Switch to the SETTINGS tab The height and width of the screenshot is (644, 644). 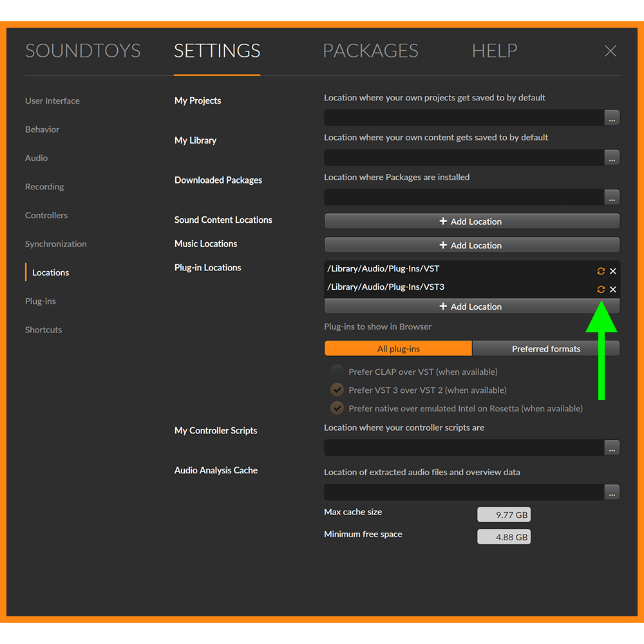[217, 51]
